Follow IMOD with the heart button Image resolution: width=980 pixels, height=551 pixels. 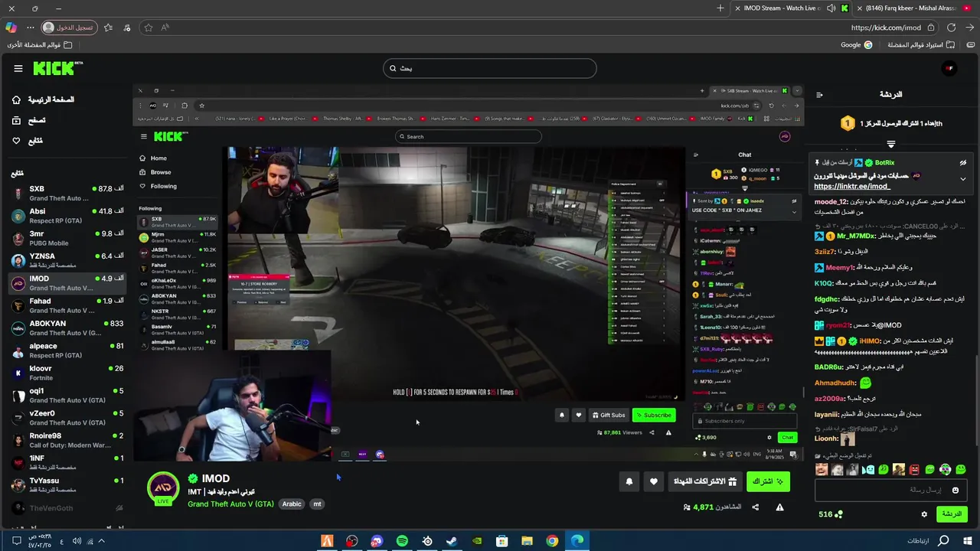click(653, 481)
